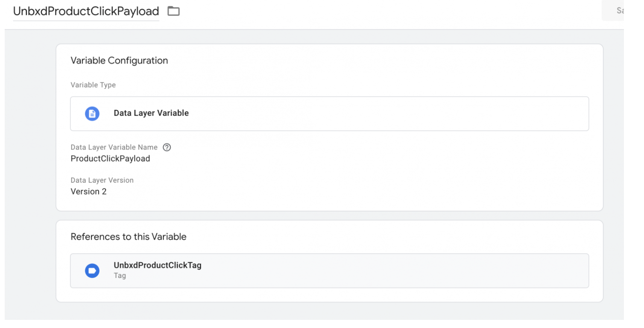Open the Data Layer Variable type selector
The width and height of the screenshot is (644, 328).
(329, 114)
